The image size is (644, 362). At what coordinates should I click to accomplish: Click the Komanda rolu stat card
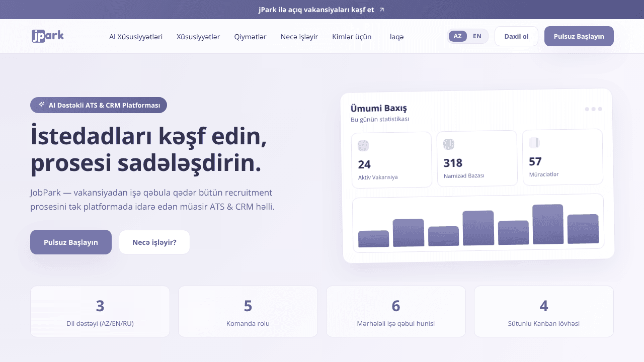(248, 311)
